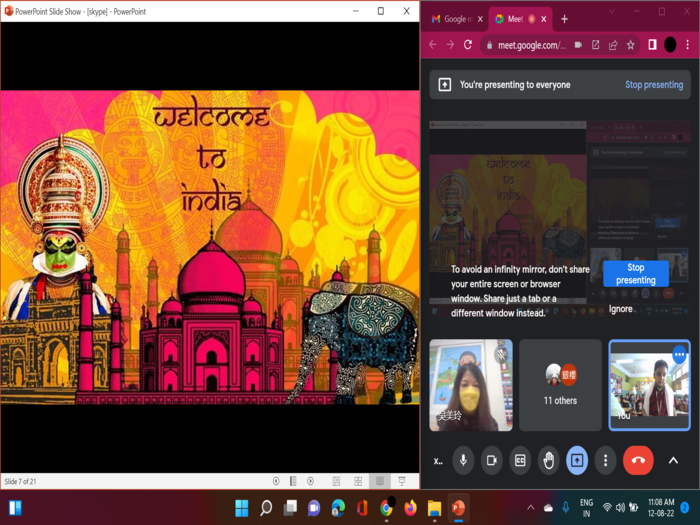
Task: Switch to Reading view in PowerPoint
Action: tap(380, 481)
